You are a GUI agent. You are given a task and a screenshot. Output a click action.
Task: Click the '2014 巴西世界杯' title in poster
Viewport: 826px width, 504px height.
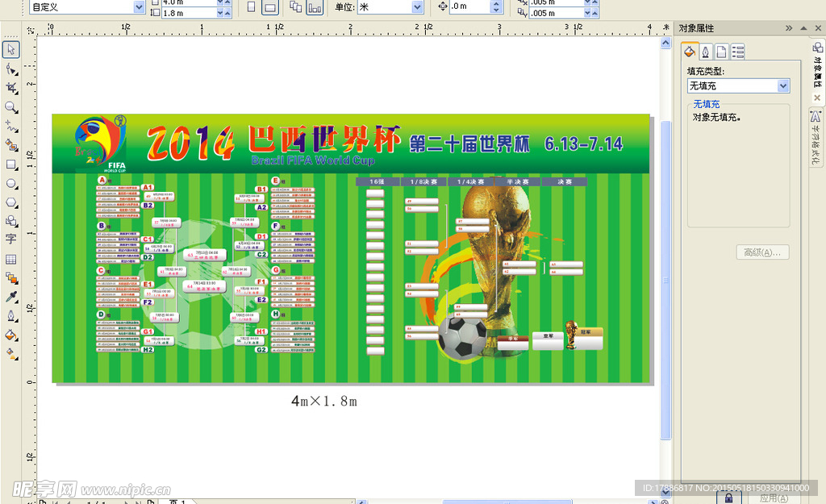click(x=274, y=142)
